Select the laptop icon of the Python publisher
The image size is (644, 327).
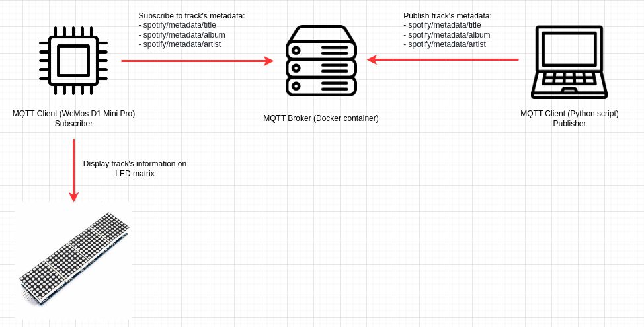(569, 62)
